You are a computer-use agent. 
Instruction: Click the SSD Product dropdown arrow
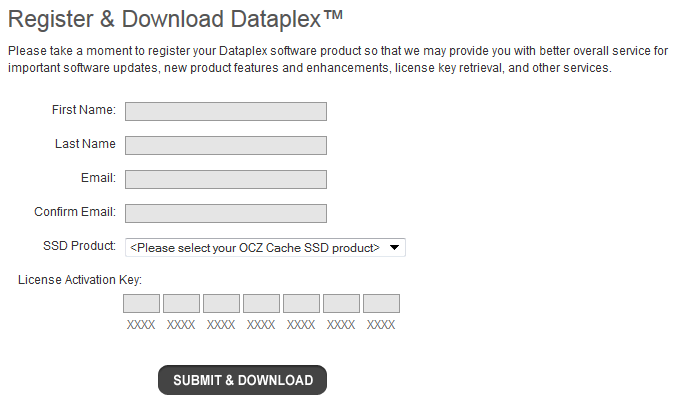coord(394,247)
